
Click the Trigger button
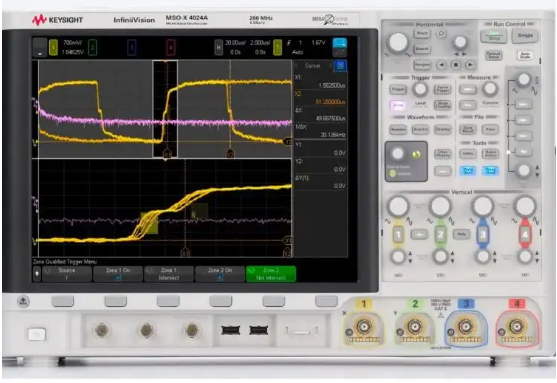[398, 89]
